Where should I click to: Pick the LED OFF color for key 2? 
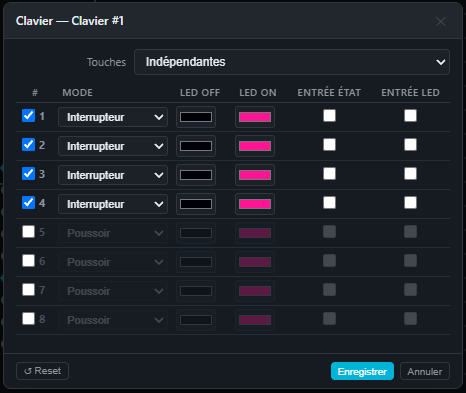pyautogui.click(x=196, y=146)
